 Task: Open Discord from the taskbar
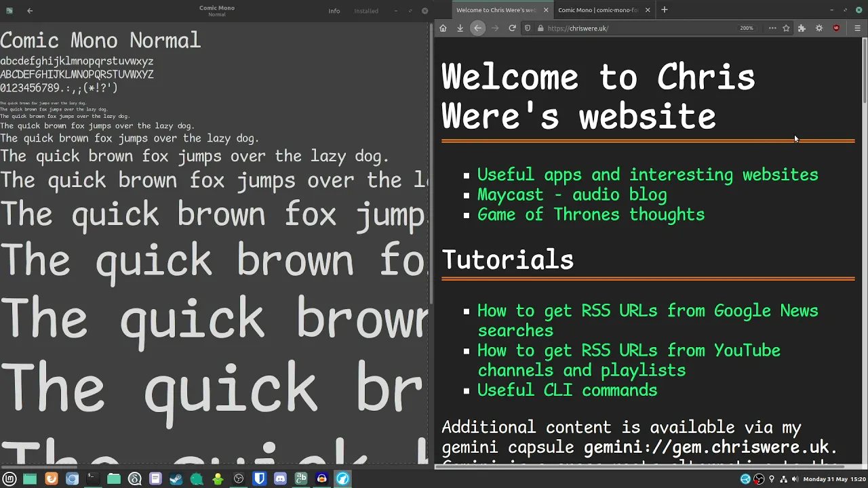tap(280, 479)
